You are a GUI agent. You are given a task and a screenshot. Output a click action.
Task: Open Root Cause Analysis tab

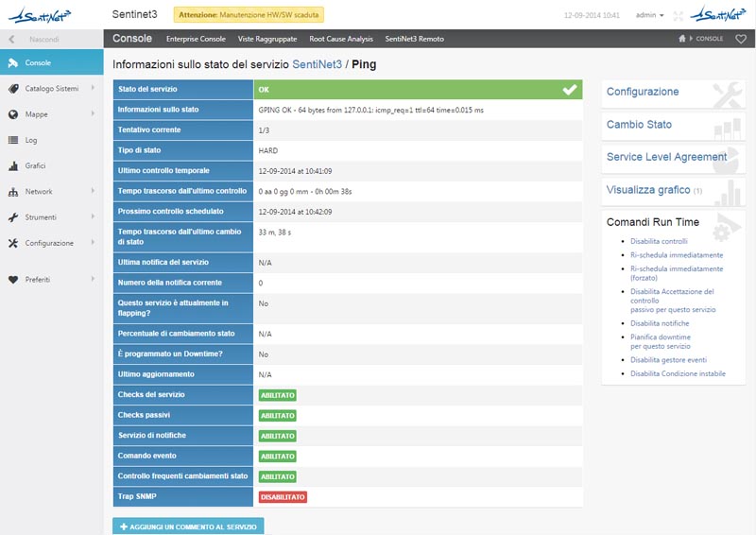(x=341, y=39)
